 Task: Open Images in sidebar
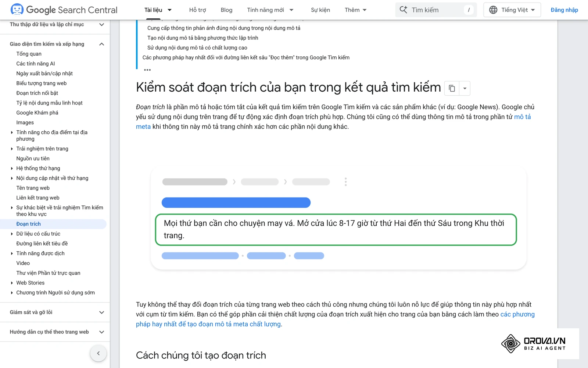[25, 123]
